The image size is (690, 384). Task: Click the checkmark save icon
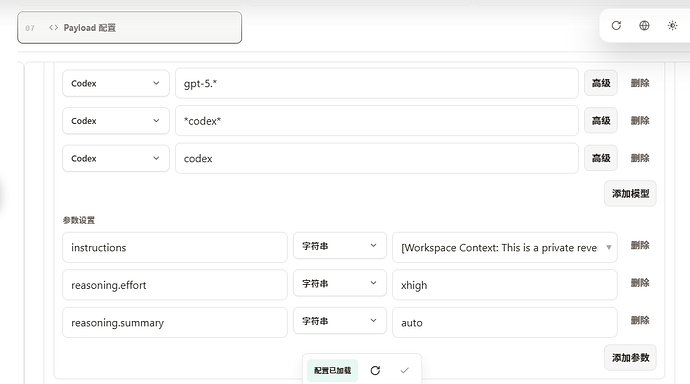[404, 370]
